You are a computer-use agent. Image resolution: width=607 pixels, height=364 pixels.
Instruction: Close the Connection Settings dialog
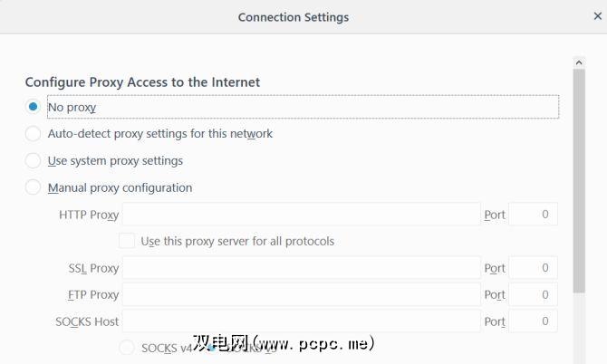tap(597, 16)
